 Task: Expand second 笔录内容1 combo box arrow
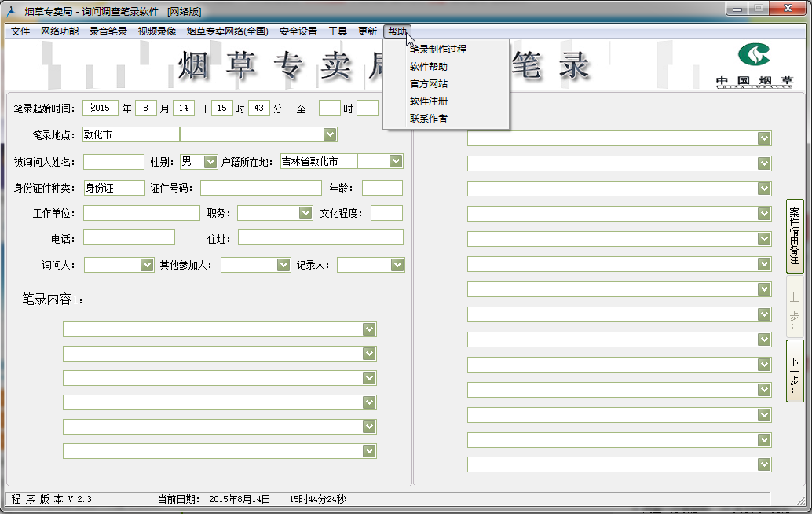pyautogui.click(x=369, y=354)
